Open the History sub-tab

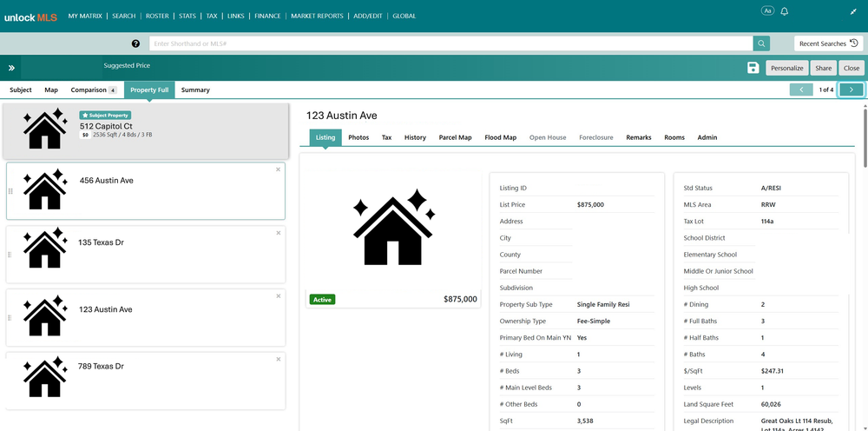pos(415,137)
